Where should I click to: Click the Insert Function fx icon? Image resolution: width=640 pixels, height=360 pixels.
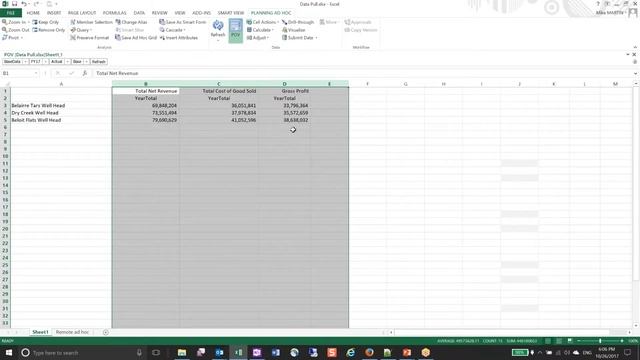point(84,73)
